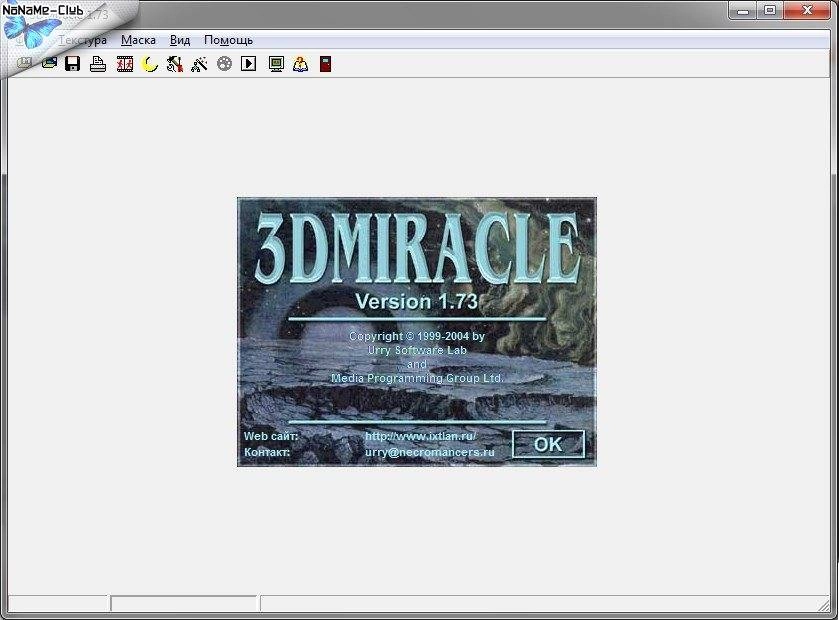Click the hammer and wrench settings icon
Viewport: 839px width, 620px height.
click(174, 64)
